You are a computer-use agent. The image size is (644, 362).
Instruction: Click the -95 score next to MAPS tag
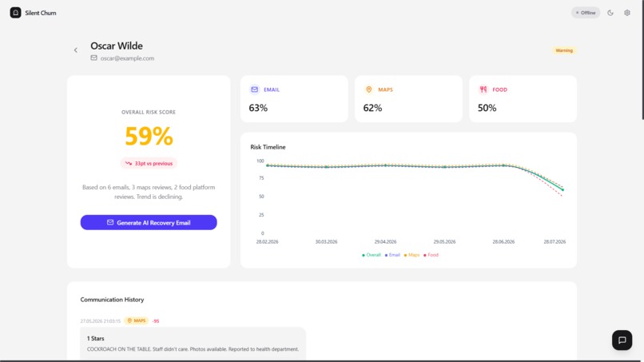click(x=156, y=321)
